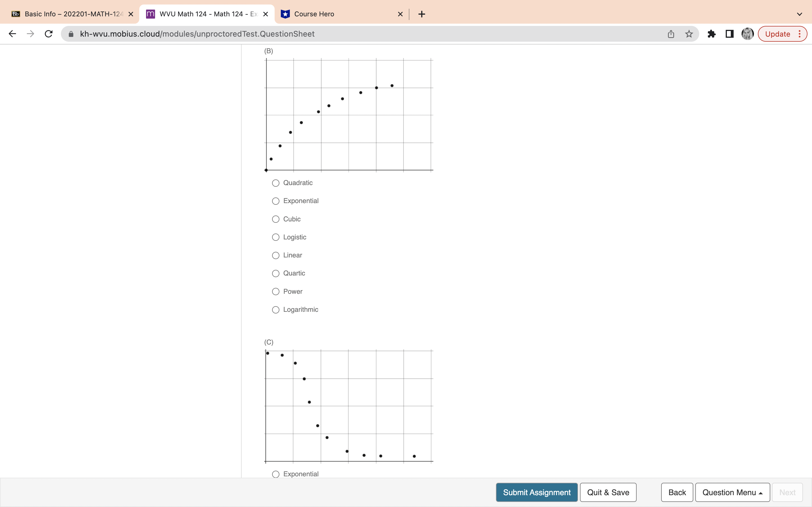Click the browser back arrow
This screenshot has height=507, width=812.
click(12, 34)
